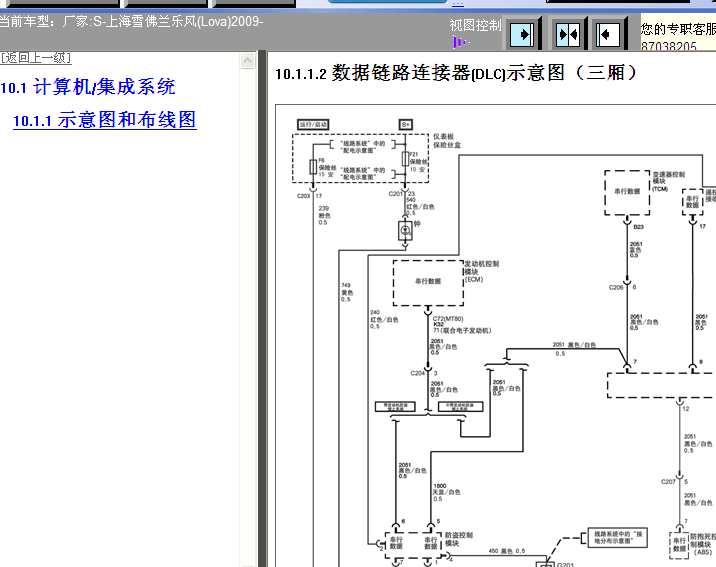
Task: Click the vertical splitter bar between the panels
Action: [262, 309]
